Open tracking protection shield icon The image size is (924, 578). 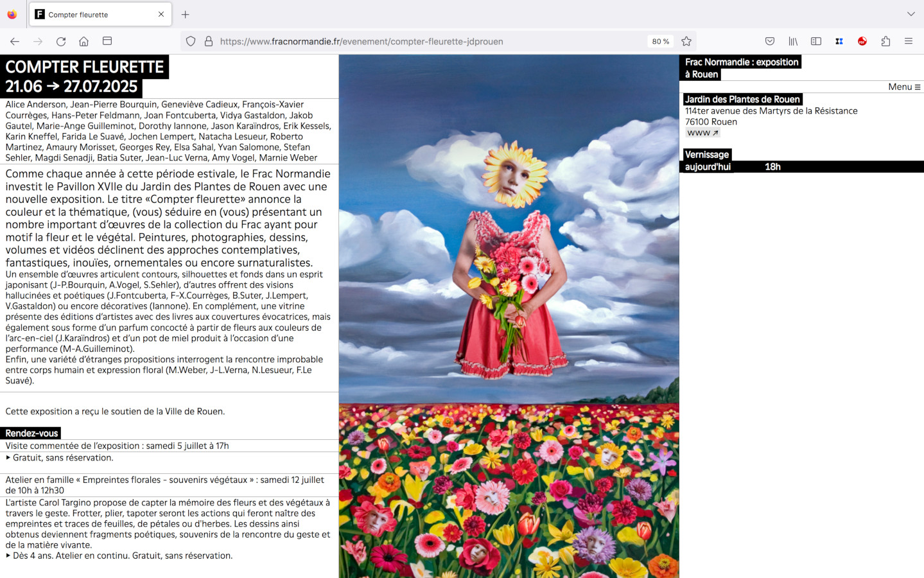(x=191, y=41)
